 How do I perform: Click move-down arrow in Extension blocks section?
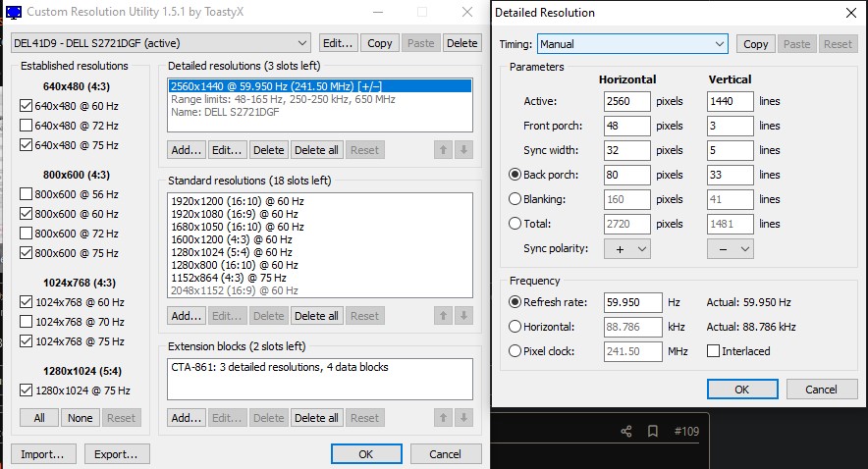[463, 418]
